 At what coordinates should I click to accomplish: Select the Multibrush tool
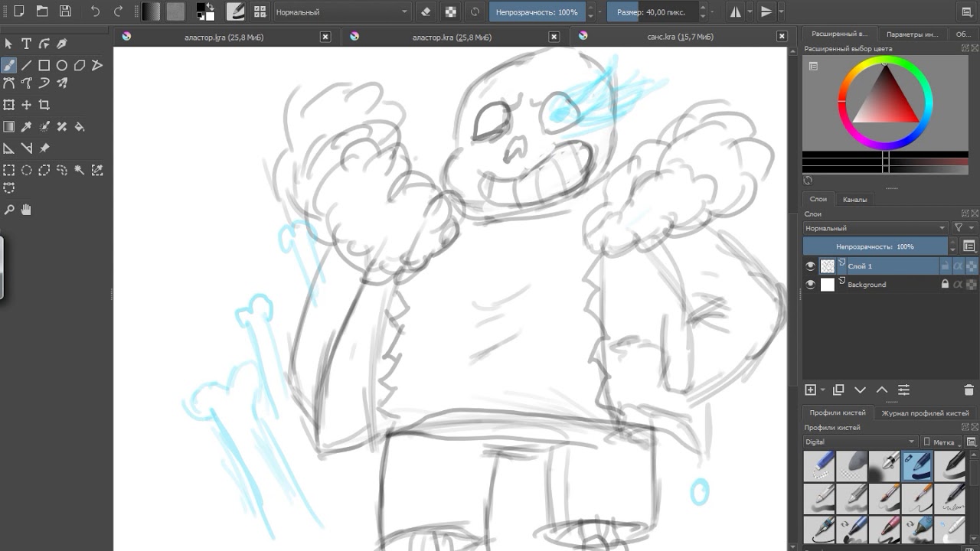click(62, 83)
